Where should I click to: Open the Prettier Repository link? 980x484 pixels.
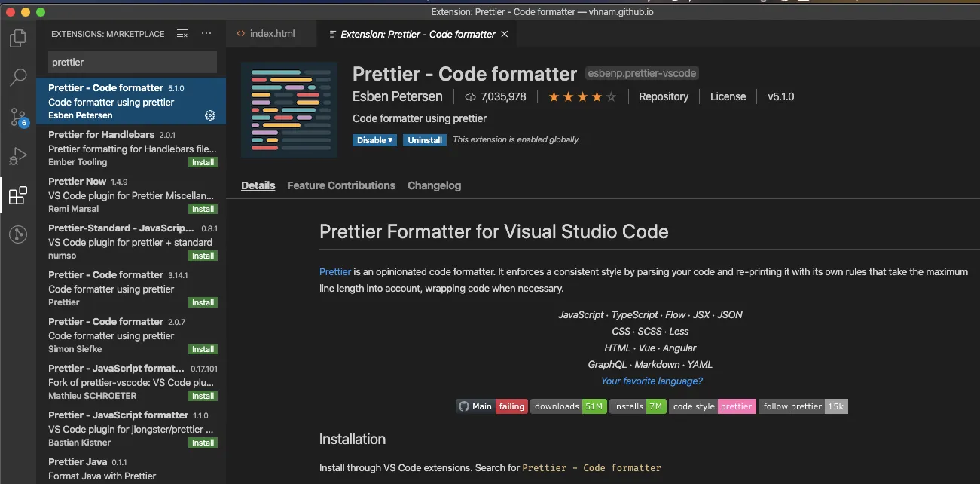664,96
